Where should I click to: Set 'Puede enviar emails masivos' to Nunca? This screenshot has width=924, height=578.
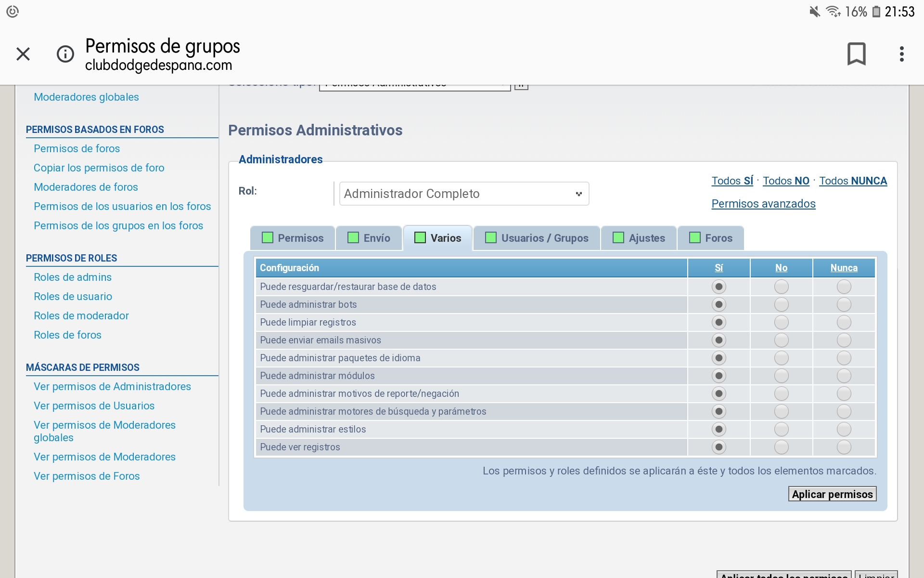pyautogui.click(x=844, y=340)
